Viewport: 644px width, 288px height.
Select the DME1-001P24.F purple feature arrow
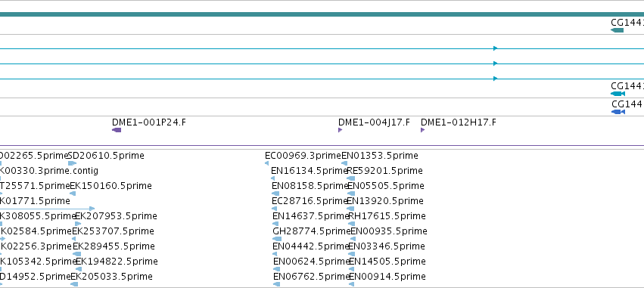pos(117,130)
